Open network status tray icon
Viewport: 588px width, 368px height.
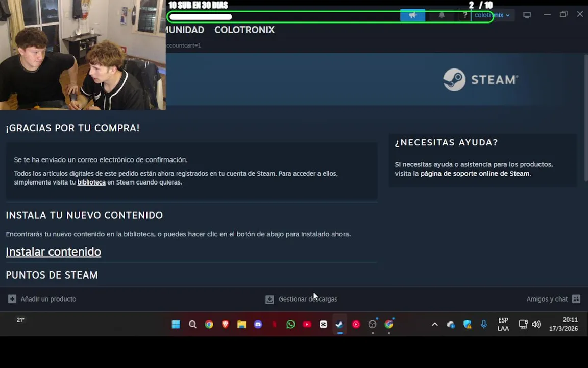(523, 325)
